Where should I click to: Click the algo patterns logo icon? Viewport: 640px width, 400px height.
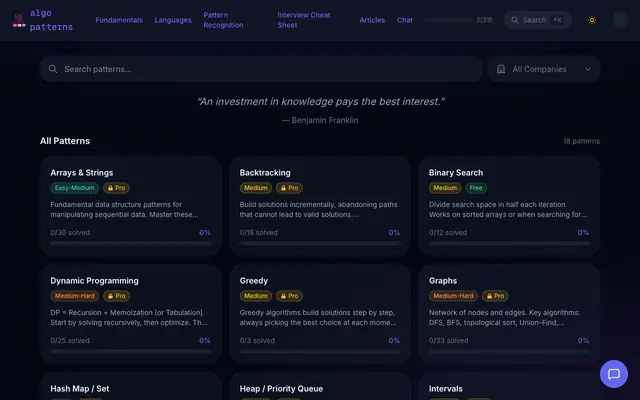click(19, 20)
